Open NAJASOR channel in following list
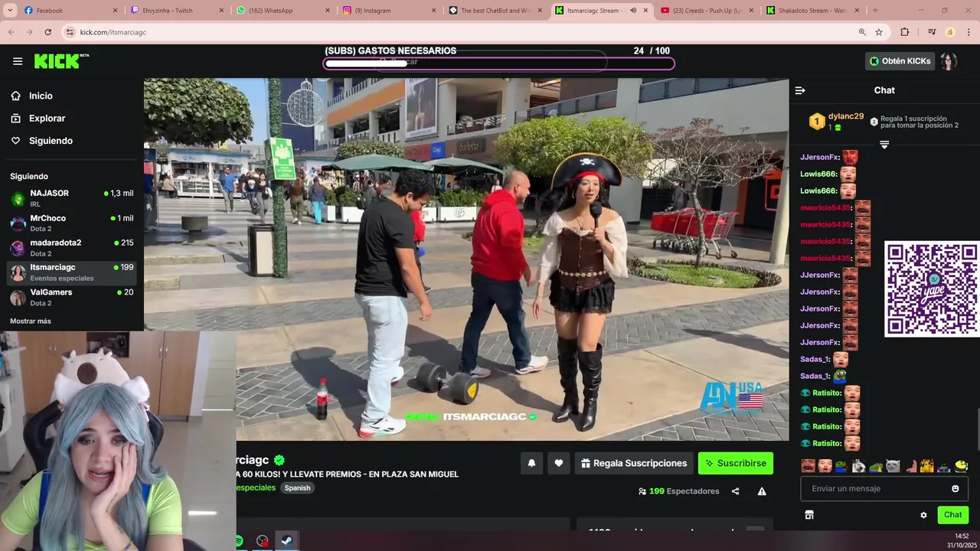Viewport: 980px width, 551px height. pyautogui.click(x=72, y=198)
